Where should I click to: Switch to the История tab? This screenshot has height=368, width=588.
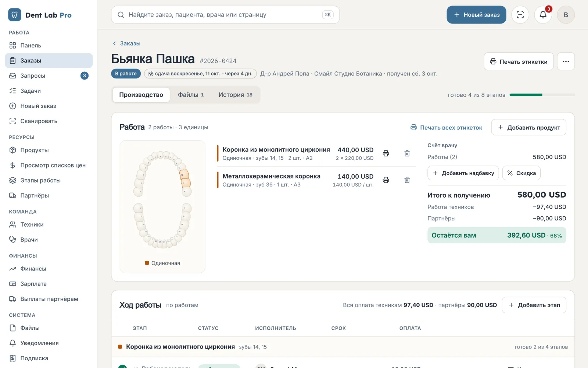pyautogui.click(x=235, y=95)
